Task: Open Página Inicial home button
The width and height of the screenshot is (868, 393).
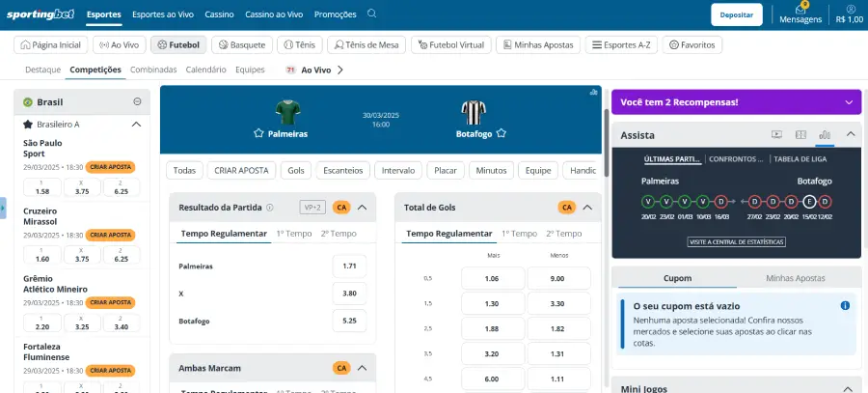Action: coord(50,44)
